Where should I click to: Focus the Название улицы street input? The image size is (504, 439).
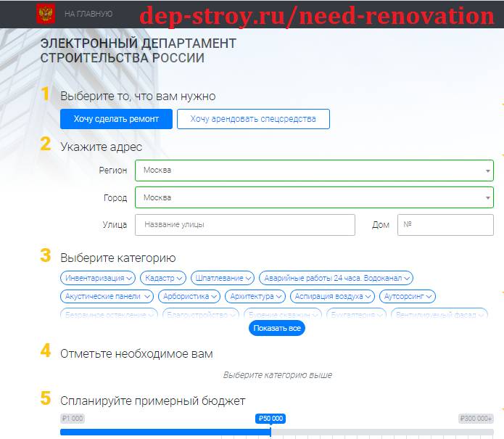245,225
